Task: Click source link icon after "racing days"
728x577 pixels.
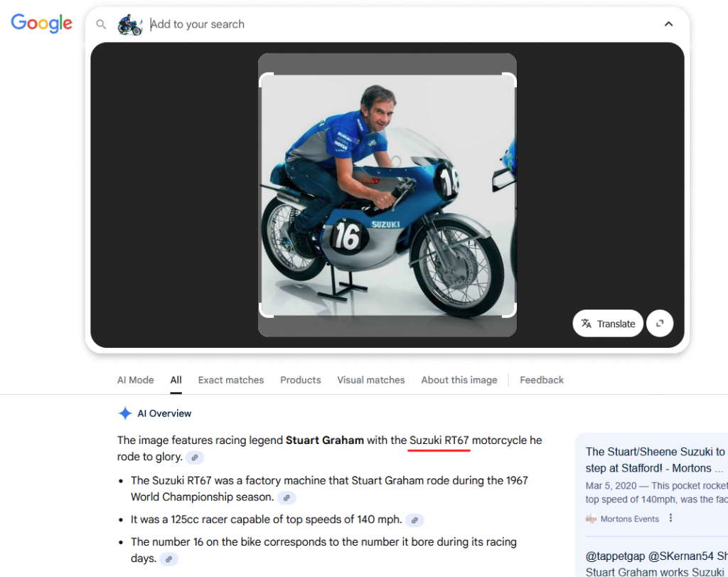Action: point(168,559)
